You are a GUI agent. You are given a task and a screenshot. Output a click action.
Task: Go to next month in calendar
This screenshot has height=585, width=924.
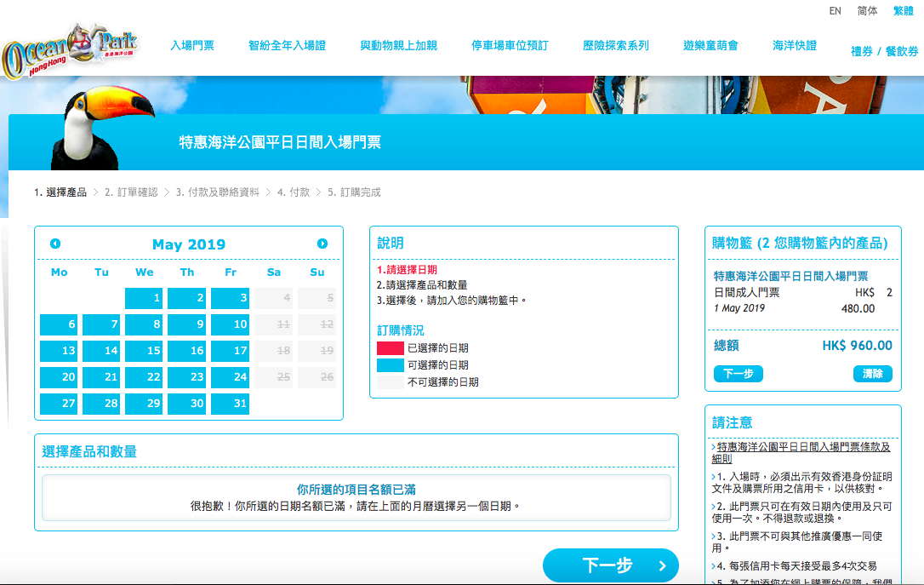pos(322,244)
